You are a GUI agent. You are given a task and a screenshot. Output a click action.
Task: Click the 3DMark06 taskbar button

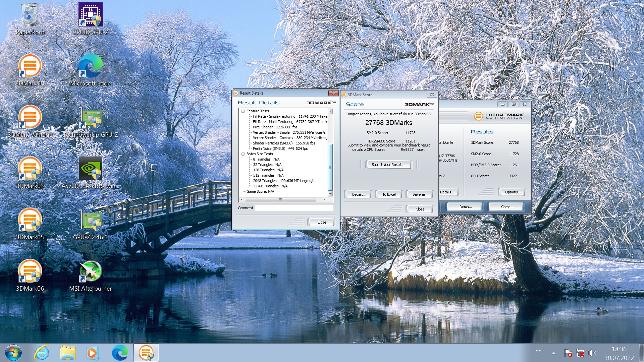[x=146, y=353]
